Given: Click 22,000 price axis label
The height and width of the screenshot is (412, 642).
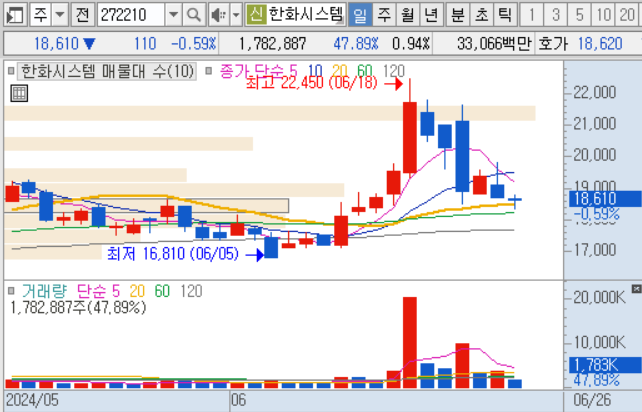Looking at the screenshot, I should tap(595, 93).
